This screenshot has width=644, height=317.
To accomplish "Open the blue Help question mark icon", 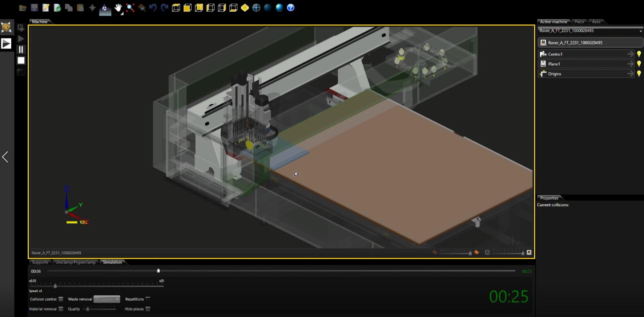I will [291, 8].
